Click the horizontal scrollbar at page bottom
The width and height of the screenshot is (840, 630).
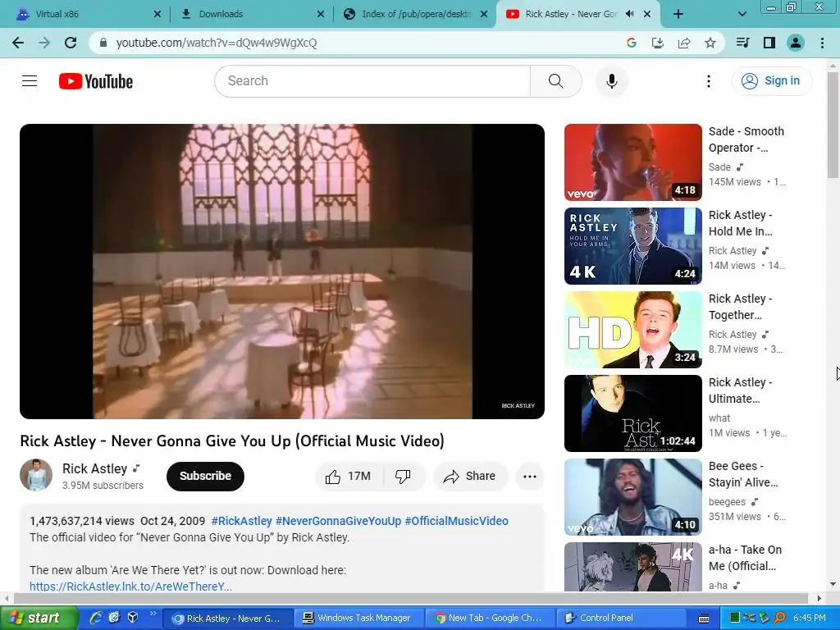pyautogui.click(x=410, y=598)
